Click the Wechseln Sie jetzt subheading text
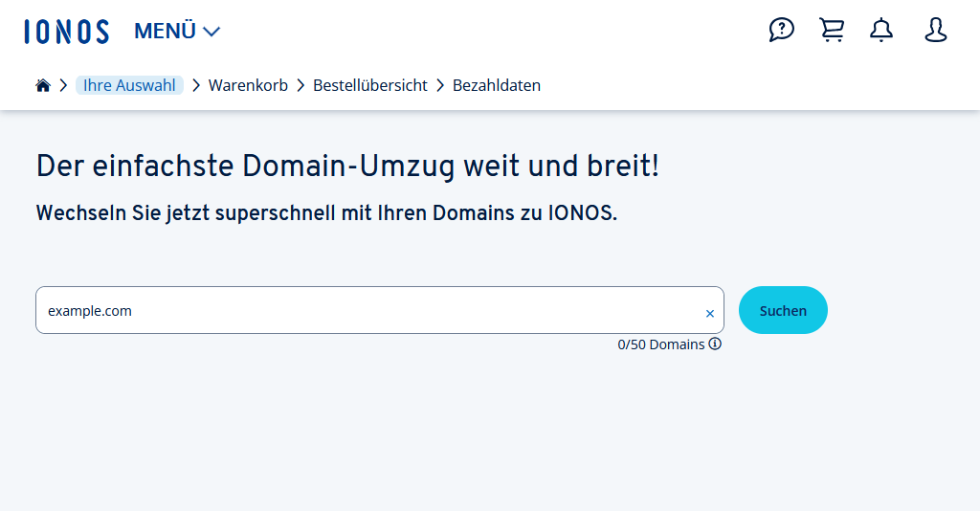 (326, 213)
